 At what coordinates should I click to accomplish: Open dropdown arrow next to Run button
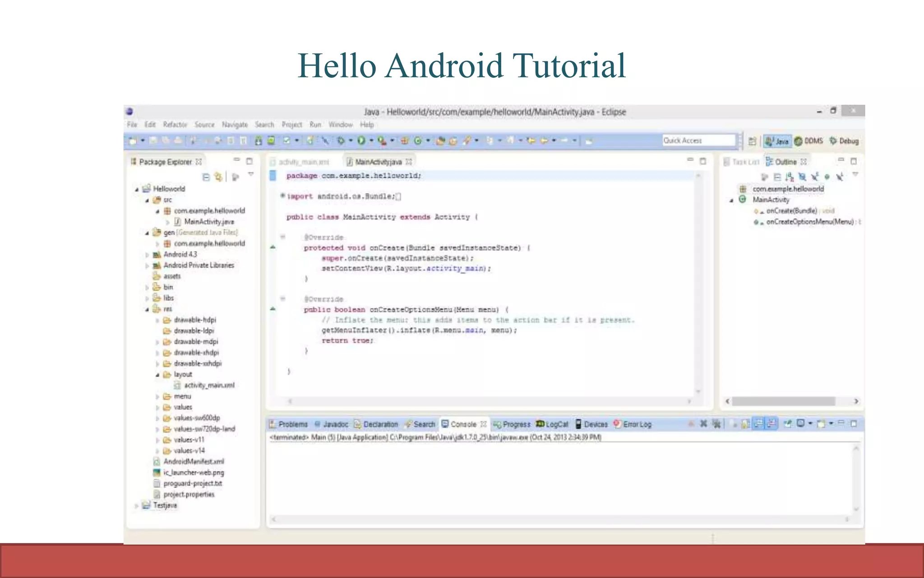click(371, 141)
